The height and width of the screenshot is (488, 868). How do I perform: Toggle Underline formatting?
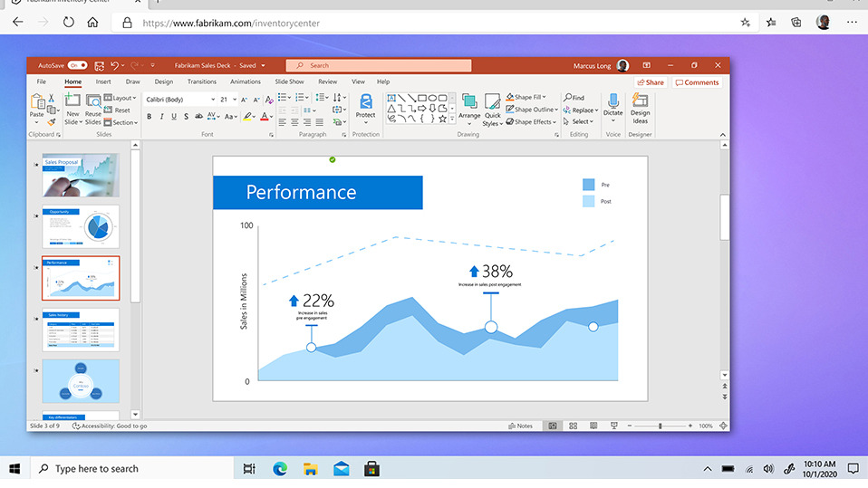tap(174, 116)
